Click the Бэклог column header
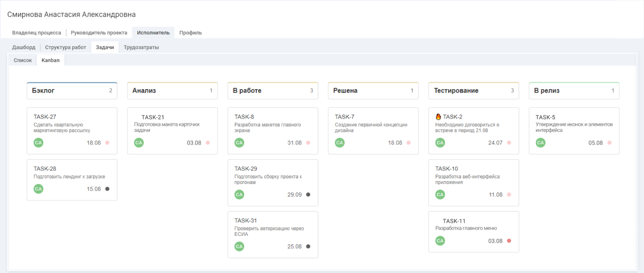The image size is (644, 273). (x=43, y=90)
